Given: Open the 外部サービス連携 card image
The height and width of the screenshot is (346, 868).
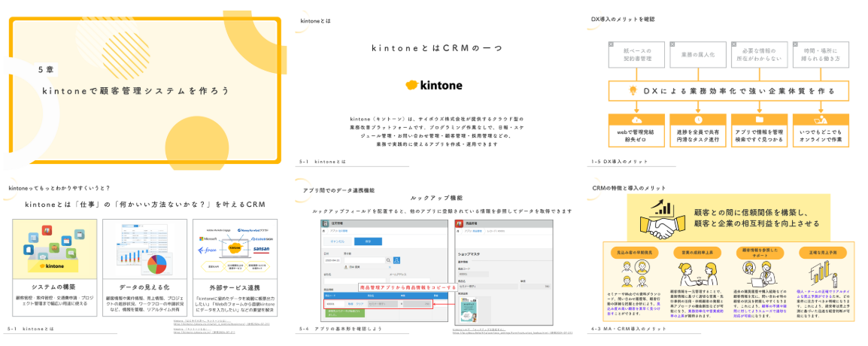Looking at the screenshot, I should (x=235, y=248).
